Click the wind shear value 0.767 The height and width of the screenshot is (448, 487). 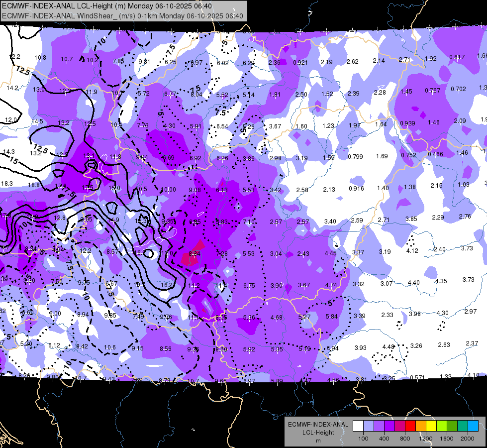[433, 91]
